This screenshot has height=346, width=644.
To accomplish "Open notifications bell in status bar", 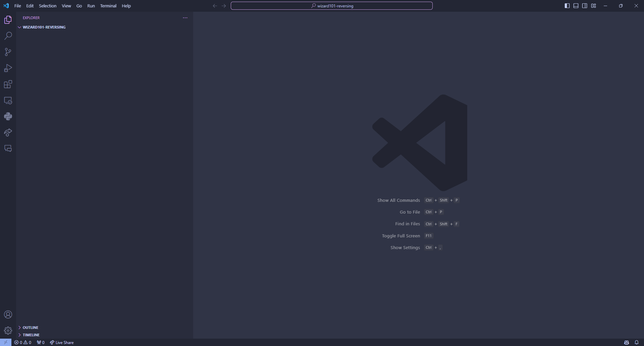I will tap(637, 342).
